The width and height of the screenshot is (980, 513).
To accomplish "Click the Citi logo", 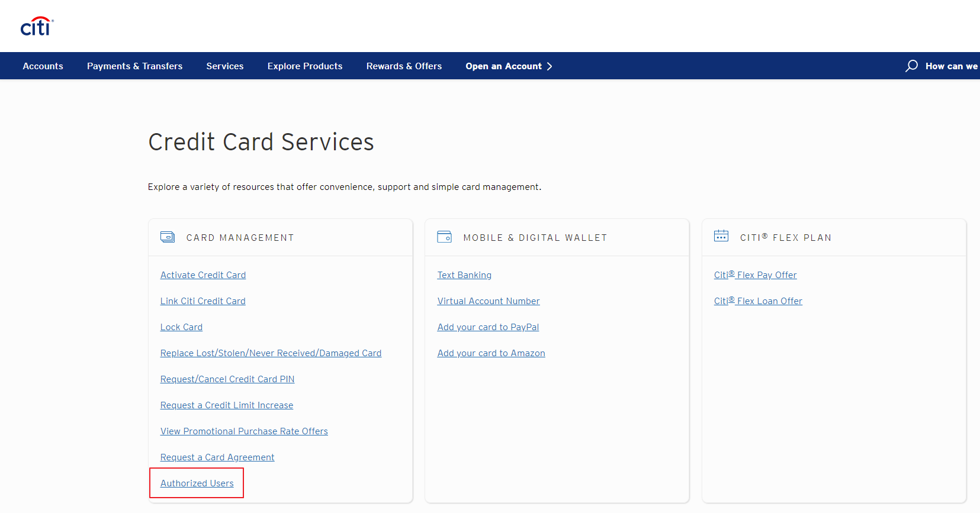I will click(x=37, y=27).
